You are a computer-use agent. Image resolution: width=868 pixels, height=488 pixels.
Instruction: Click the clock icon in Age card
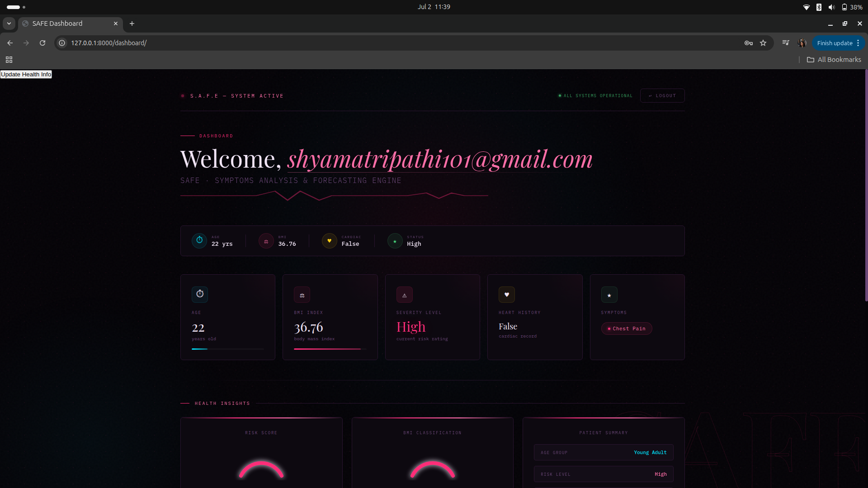[200, 294]
